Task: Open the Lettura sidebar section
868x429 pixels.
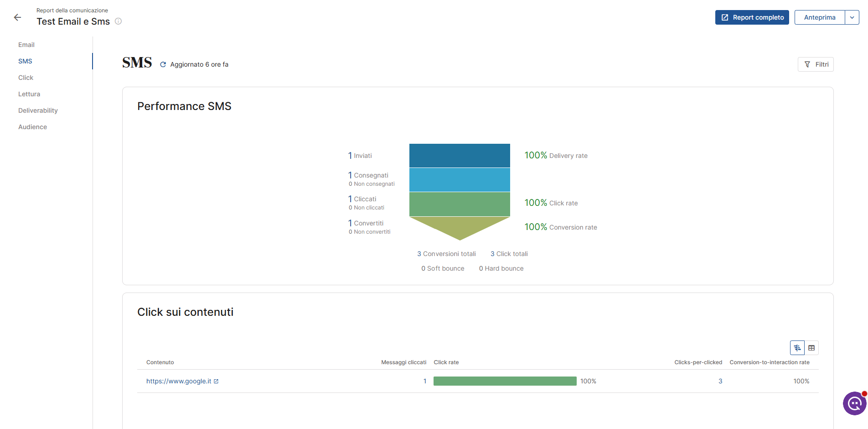Action: click(29, 94)
